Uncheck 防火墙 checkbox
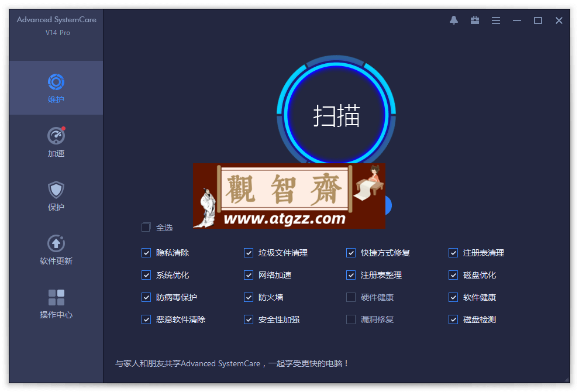The width and height of the screenshot is (579, 392). [249, 297]
